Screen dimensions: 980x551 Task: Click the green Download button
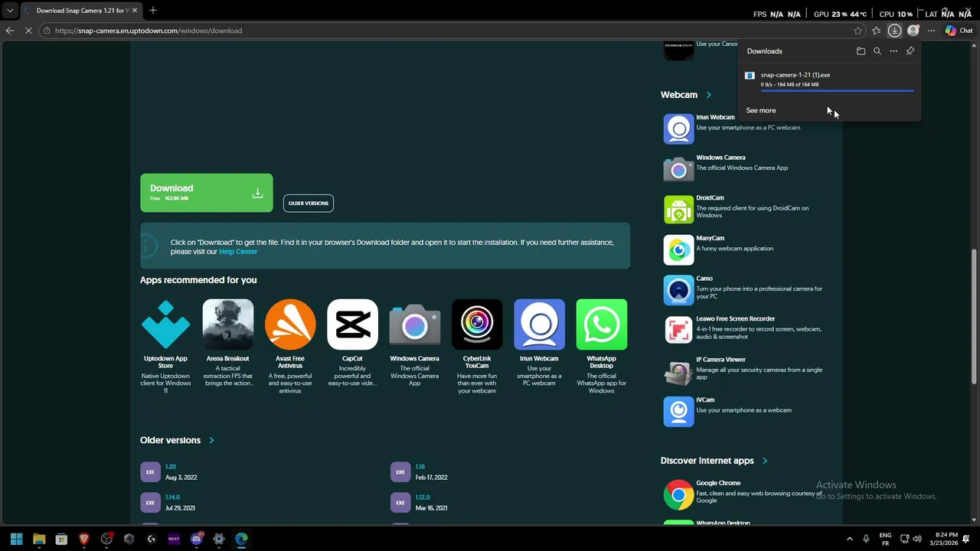(x=206, y=192)
